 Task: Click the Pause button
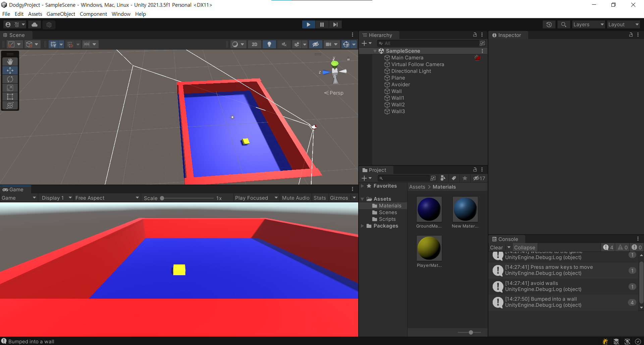pos(322,24)
